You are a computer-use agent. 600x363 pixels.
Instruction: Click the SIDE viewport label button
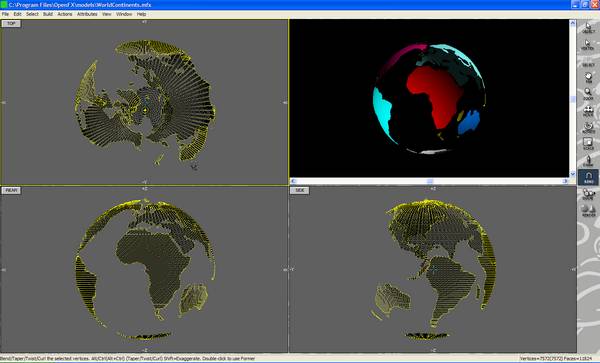tap(300, 190)
